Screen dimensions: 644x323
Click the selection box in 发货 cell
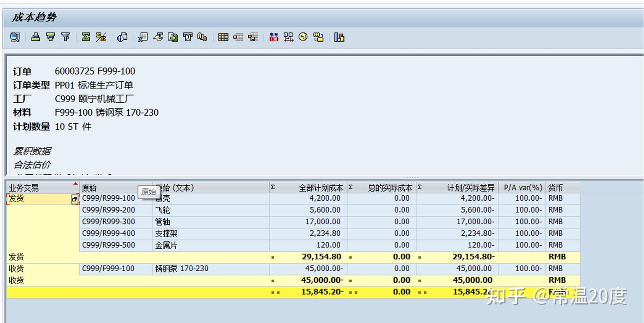pyautogui.click(x=75, y=200)
